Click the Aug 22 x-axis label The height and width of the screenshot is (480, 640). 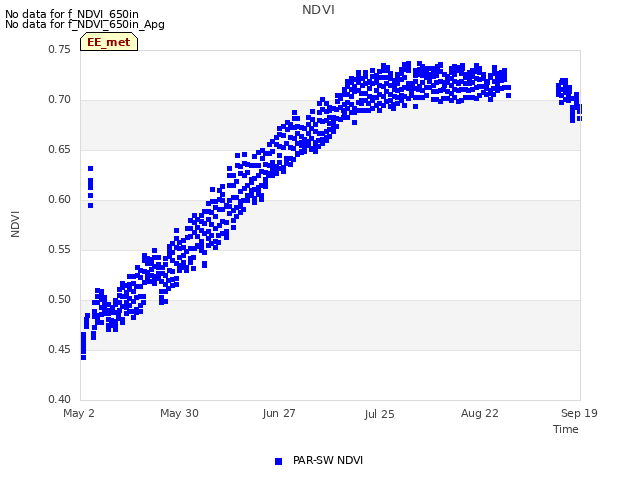click(480, 413)
